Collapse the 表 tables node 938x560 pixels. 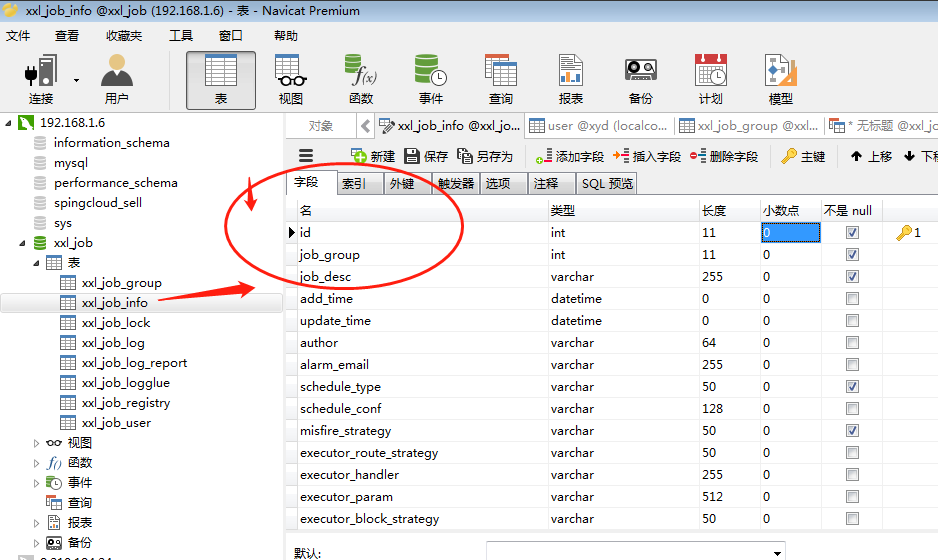36,263
